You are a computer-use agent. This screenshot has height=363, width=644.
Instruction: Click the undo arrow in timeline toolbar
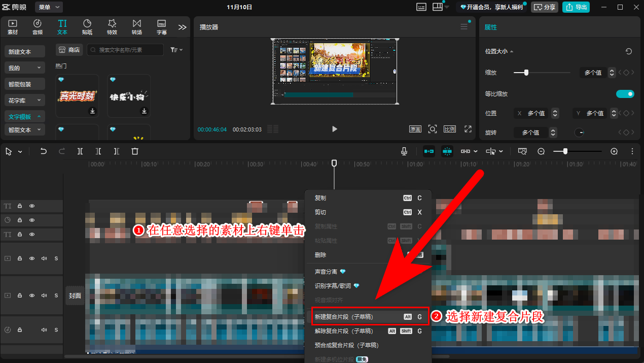click(44, 151)
